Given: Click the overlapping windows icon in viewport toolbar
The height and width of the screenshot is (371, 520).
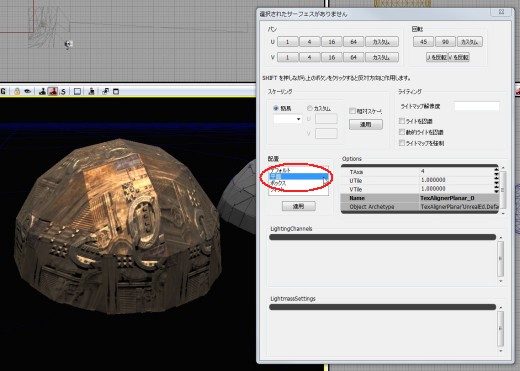Looking at the screenshot, I should click(106, 91).
